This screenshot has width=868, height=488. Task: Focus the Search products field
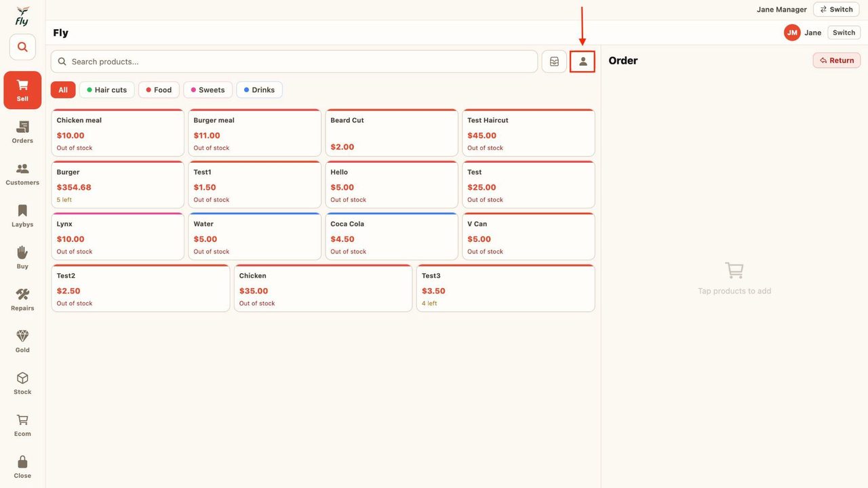click(294, 62)
